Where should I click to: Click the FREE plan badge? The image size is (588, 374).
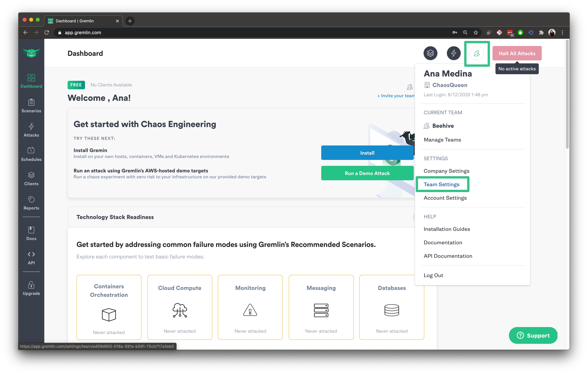tap(76, 85)
